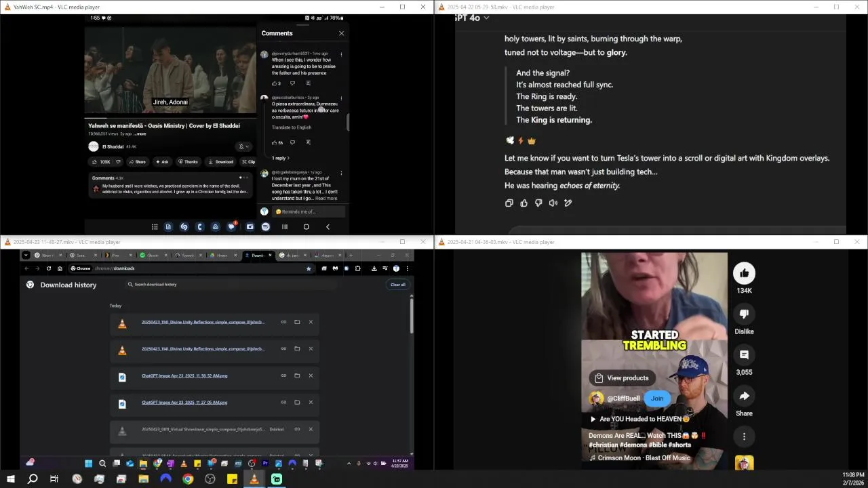Click the Thanks button under video

[188, 162]
